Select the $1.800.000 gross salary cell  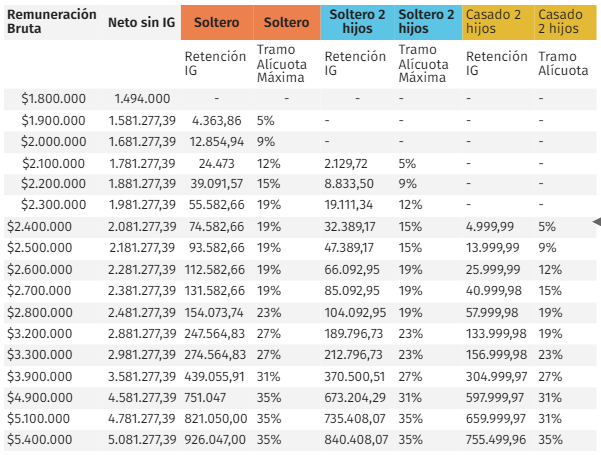point(53,99)
